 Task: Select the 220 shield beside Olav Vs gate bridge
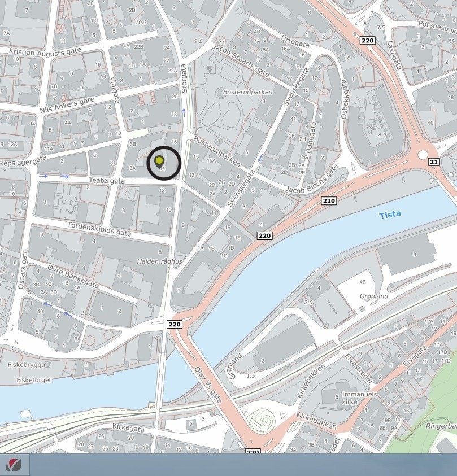click(175, 324)
